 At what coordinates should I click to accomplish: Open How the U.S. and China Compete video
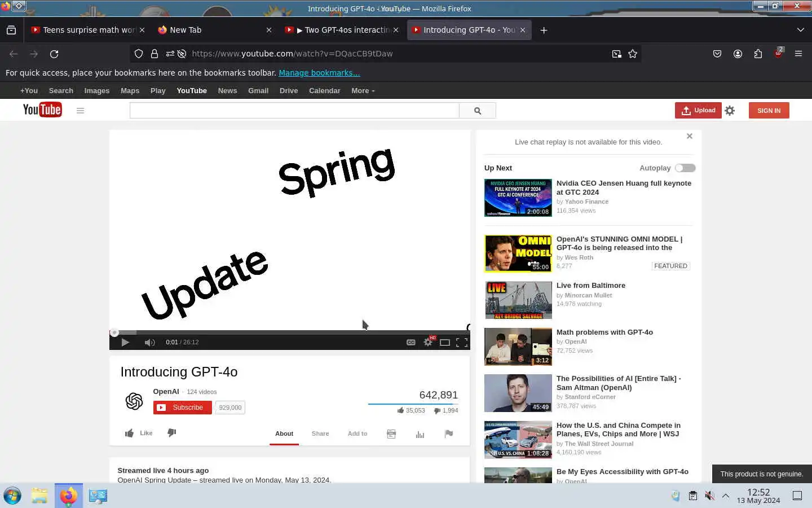pos(619,430)
